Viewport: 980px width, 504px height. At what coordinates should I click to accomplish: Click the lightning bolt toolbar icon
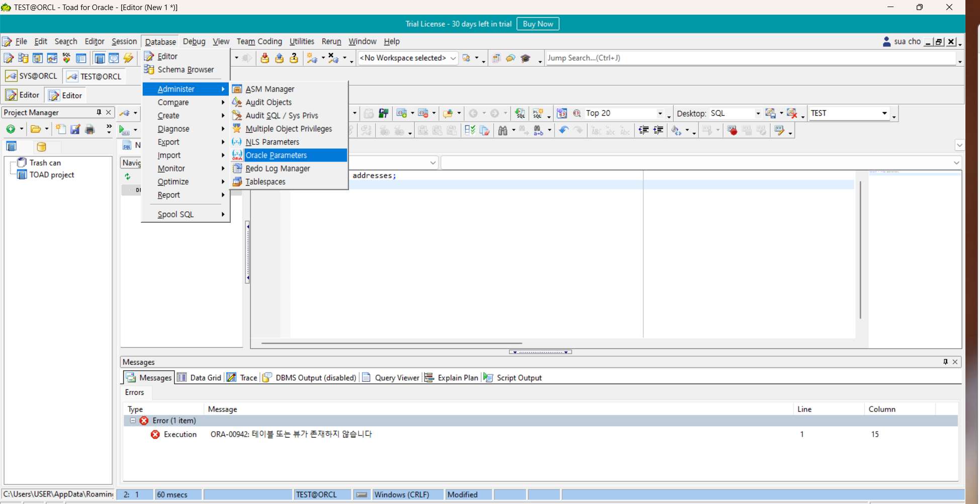coord(128,58)
